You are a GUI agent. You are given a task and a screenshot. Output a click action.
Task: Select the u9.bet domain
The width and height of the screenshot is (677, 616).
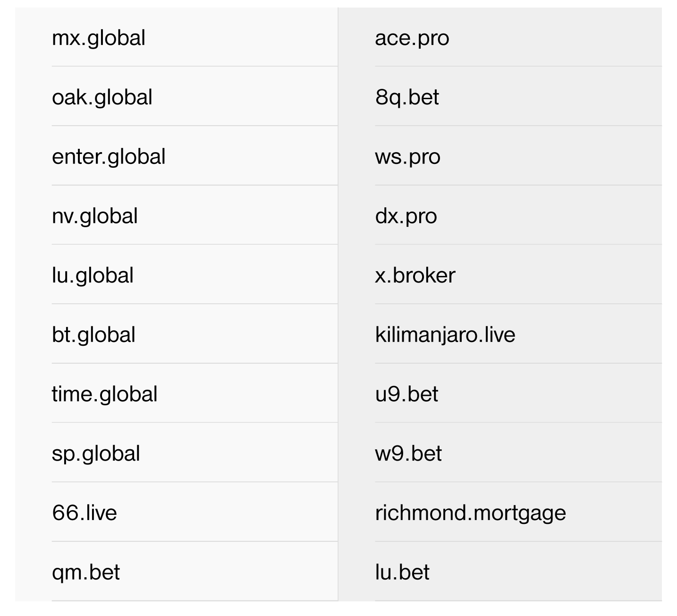(406, 394)
